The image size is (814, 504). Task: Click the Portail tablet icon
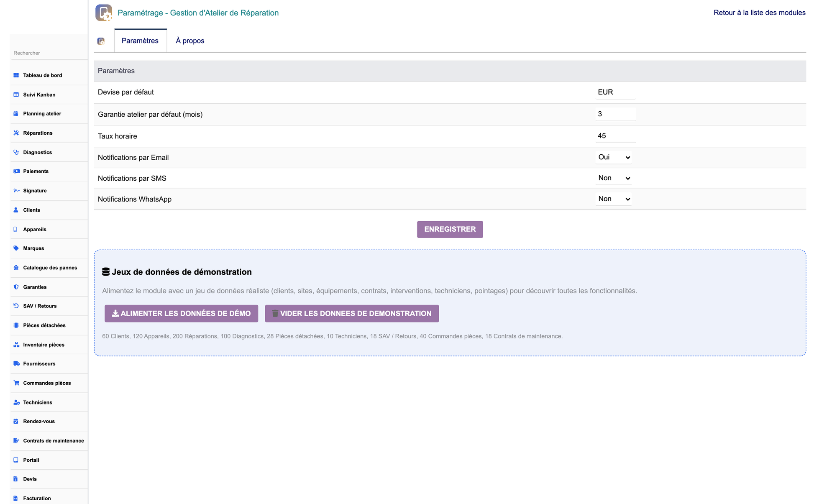pos(16,460)
